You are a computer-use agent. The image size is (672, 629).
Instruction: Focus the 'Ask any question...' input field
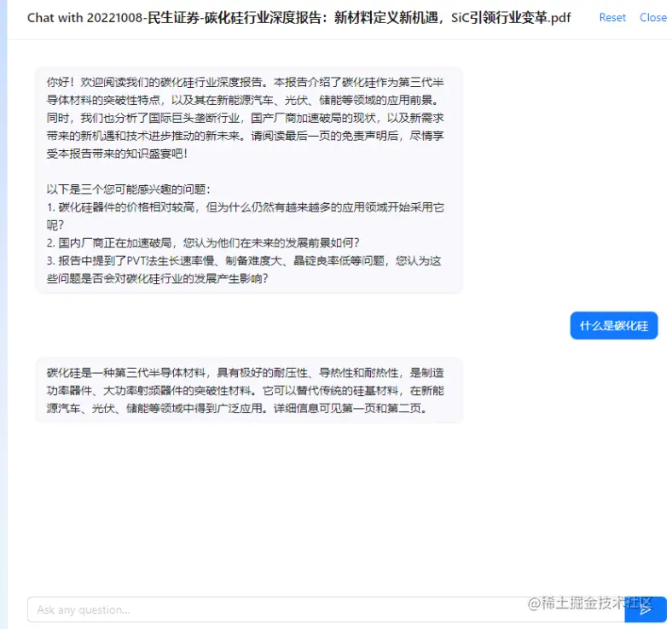[x=326, y=609]
